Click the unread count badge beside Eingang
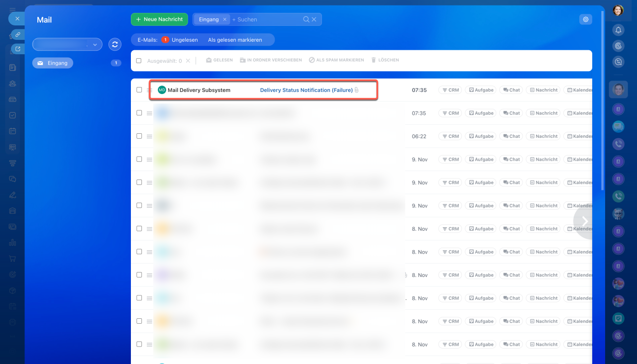The height and width of the screenshot is (364, 637). pyautogui.click(x=116, y=63)
